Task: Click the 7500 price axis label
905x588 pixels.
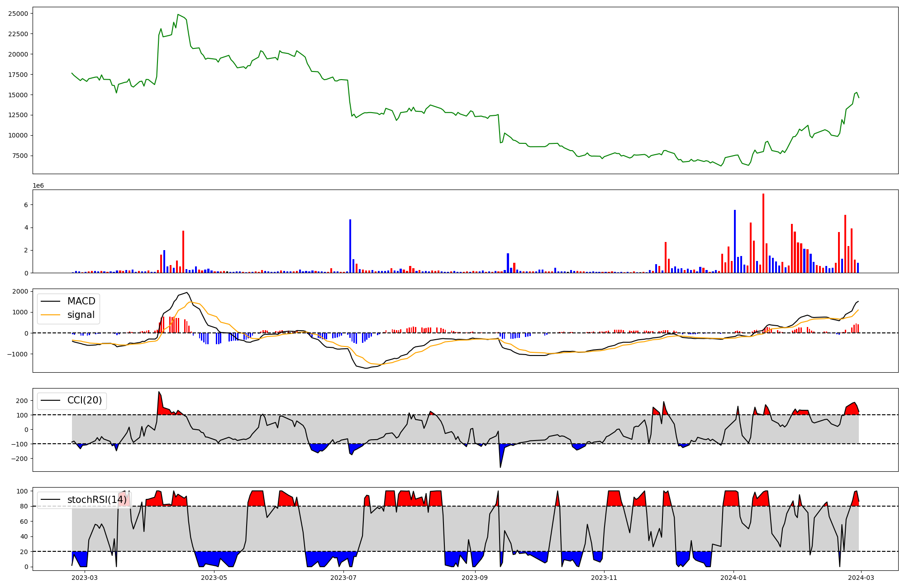Action: coord(20,156)
